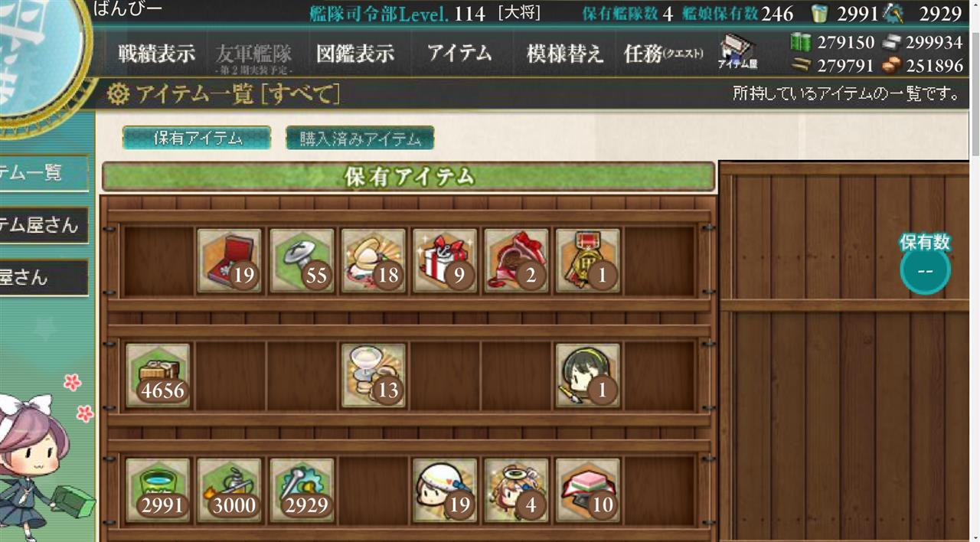Open 図鑑表示 in top menu
Image resolution: width=980 pixels, height=542 pixels.
[x=355, y=54]
